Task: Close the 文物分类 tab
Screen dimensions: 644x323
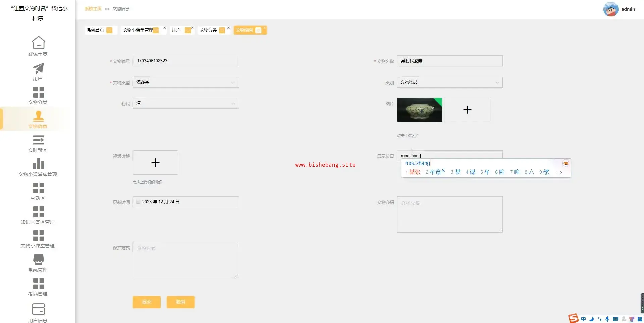Action: click(228, 28)
